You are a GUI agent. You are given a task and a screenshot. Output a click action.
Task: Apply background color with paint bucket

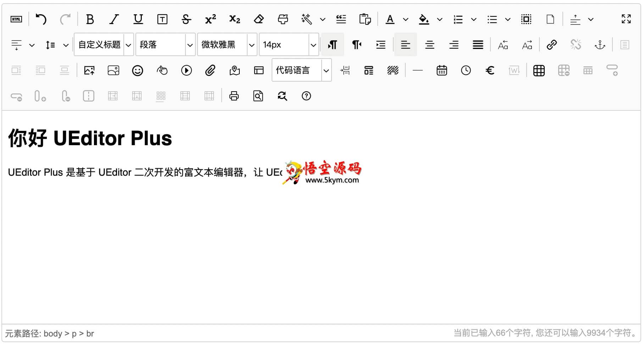[424, 19]
